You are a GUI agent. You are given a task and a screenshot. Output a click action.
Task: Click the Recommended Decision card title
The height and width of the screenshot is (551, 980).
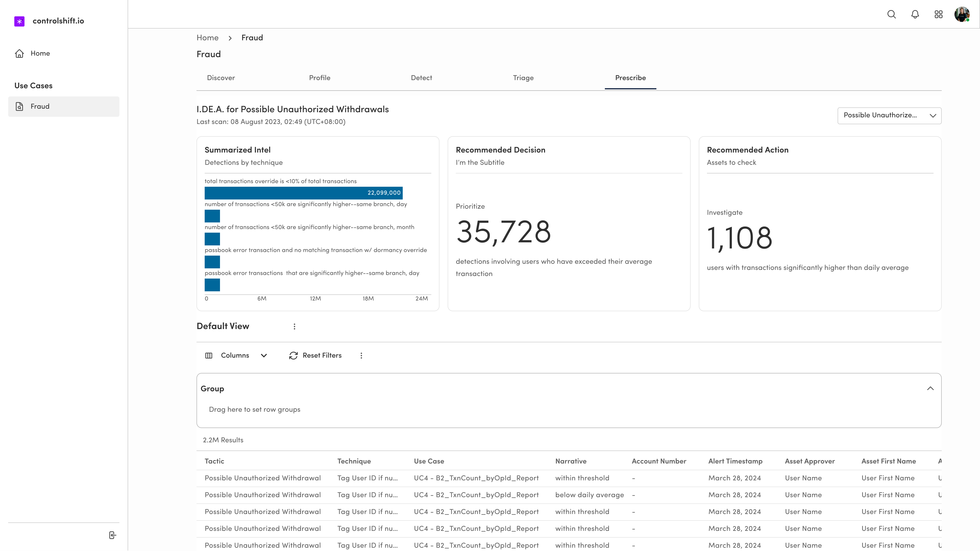500,150
